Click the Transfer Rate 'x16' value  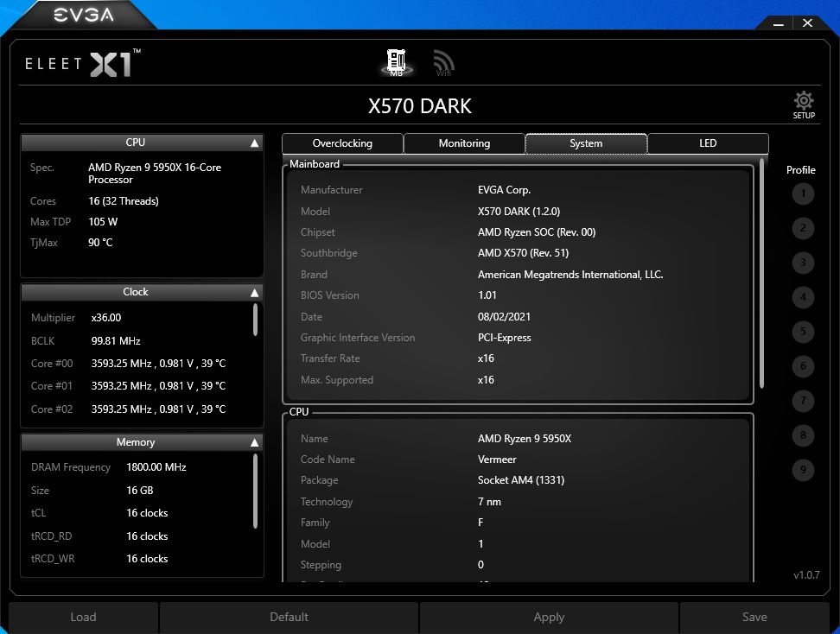coord(486,358)
